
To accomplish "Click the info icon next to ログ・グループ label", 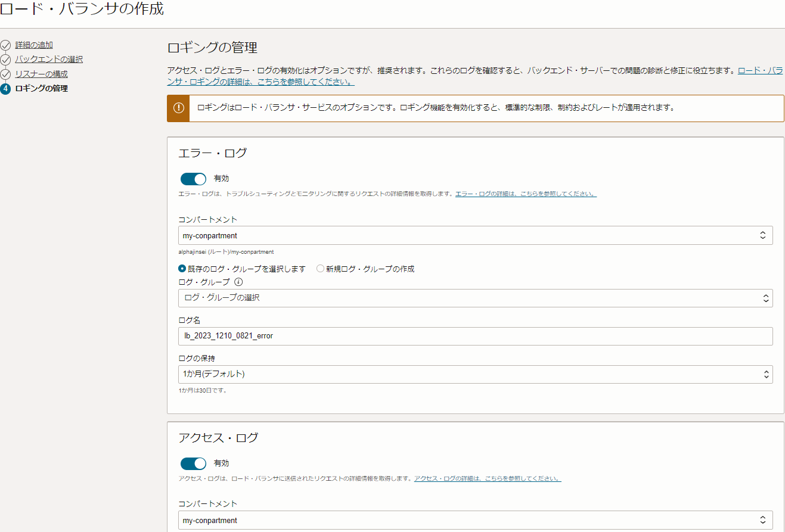I will point(238,282).
